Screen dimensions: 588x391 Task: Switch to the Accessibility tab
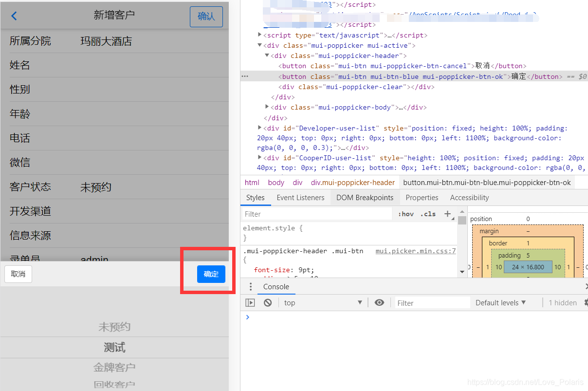tap(469, 198)
